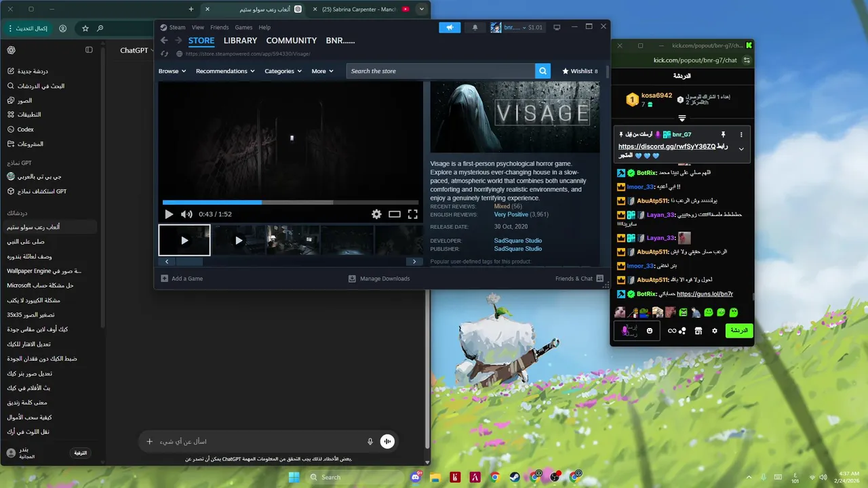Select the second video thumbnail
The image size is (868, 488).
coord(238,240)
